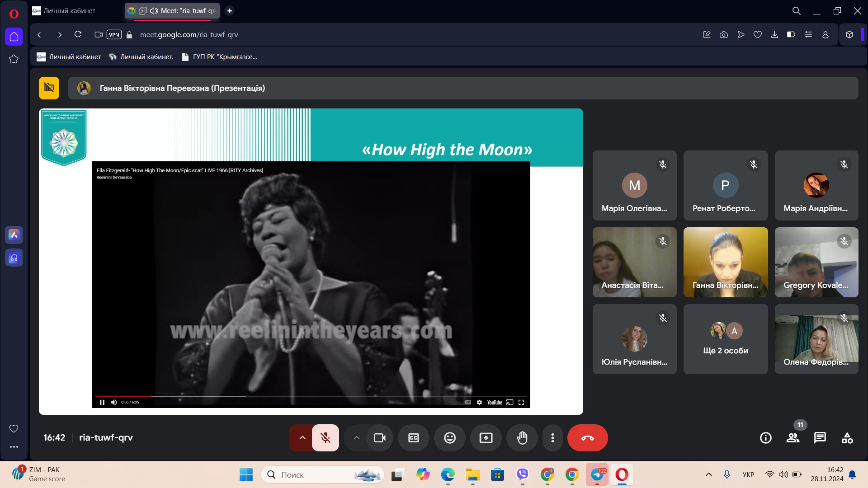Toggle the camera on or off
This screenshot has width=868, height=488.
coord(379,437)
